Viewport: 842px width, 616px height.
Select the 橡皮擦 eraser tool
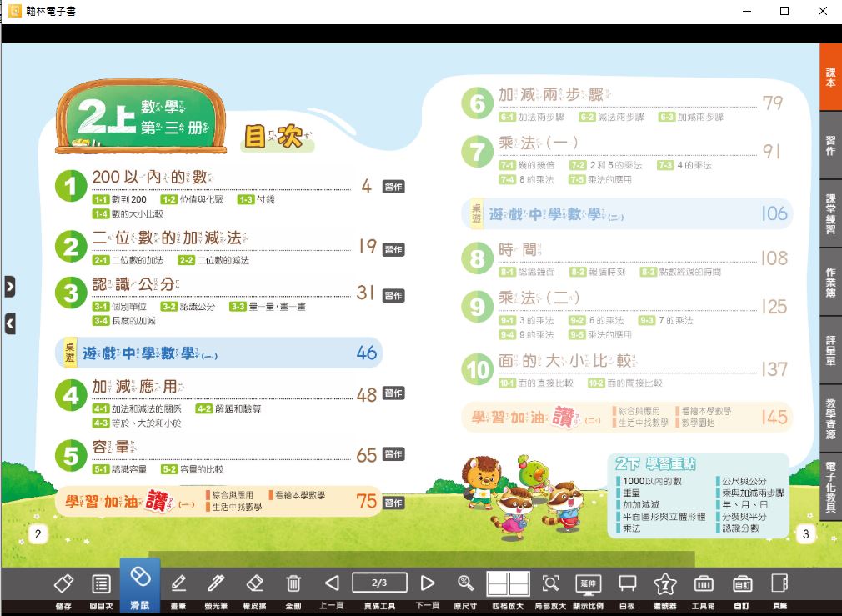(x=254, y=583)
